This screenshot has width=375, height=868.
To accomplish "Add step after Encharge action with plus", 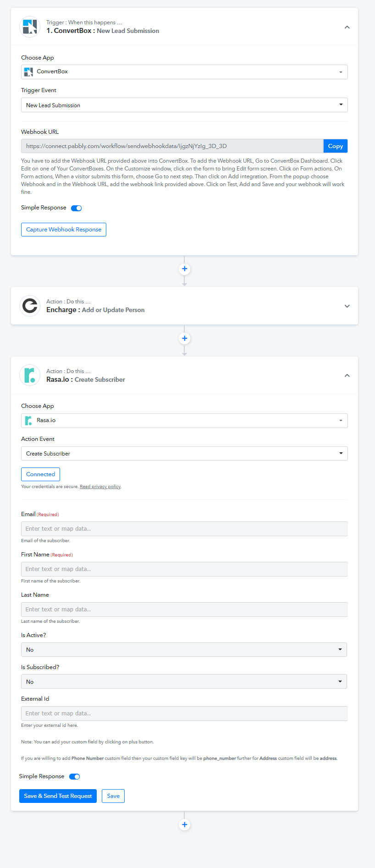I will pyautogui.click(x=184, y=339).
